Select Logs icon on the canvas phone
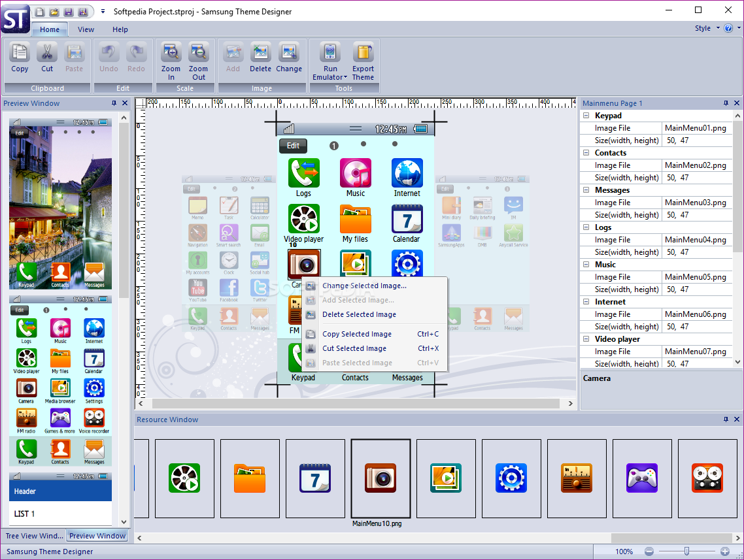 point(303,173)
